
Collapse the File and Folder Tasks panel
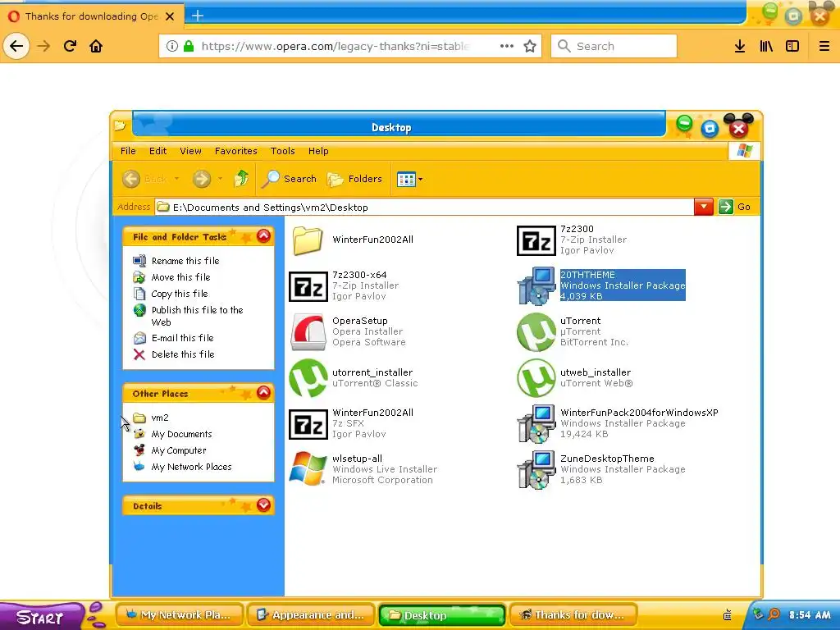point(263,236)
